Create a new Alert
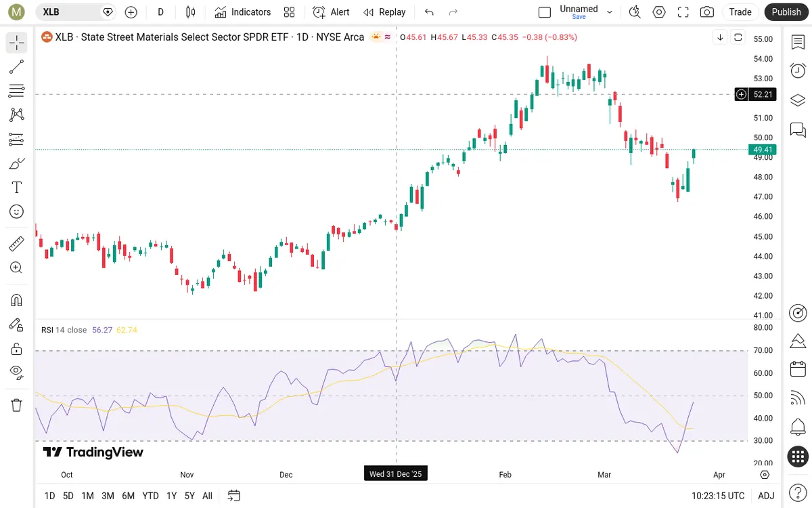The image size is (812, 508). (331, 12)
